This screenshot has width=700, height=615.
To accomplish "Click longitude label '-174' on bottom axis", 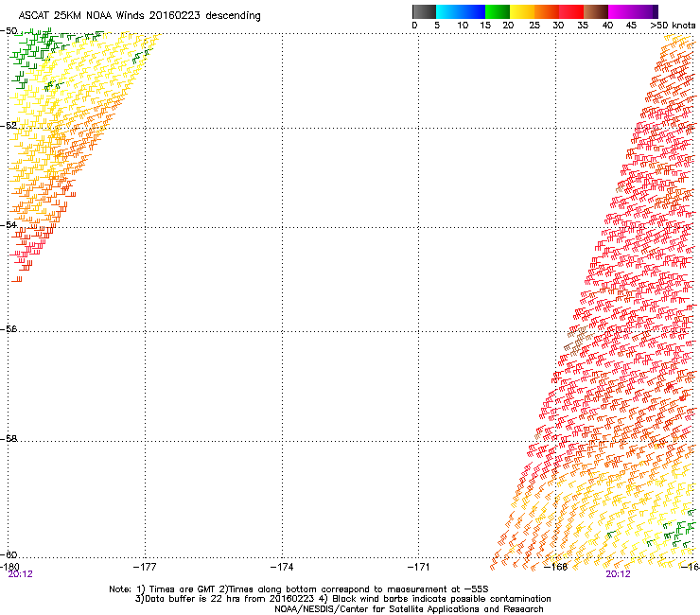I will click(282, 567).
